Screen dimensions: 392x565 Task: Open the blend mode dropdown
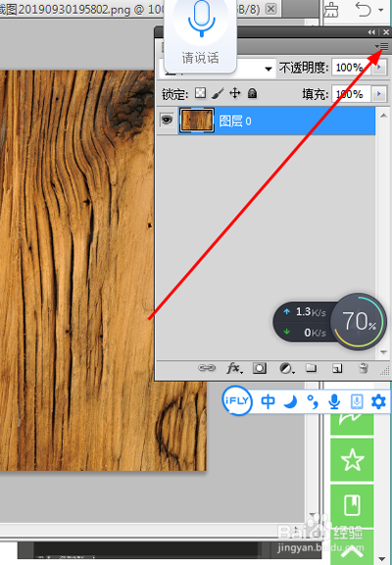click(268, 69)
